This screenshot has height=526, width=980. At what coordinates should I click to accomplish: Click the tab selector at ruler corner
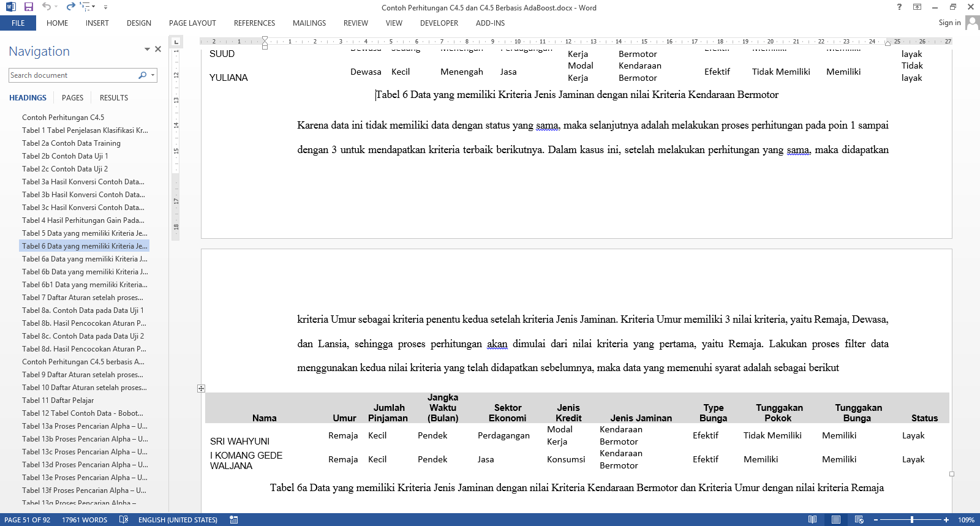(176, 42)
